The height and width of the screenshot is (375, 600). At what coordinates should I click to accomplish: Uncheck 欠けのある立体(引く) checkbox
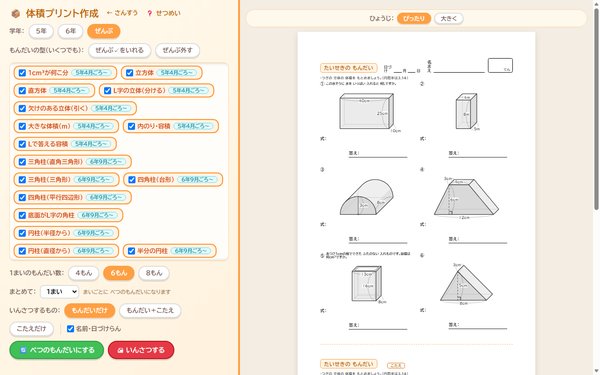click(x=22, y=108)
